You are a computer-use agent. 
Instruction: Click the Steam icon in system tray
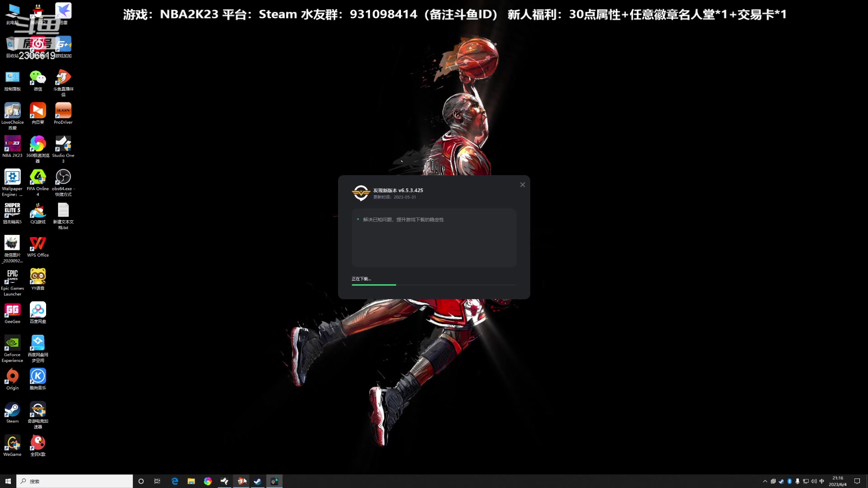click(781, 481)
